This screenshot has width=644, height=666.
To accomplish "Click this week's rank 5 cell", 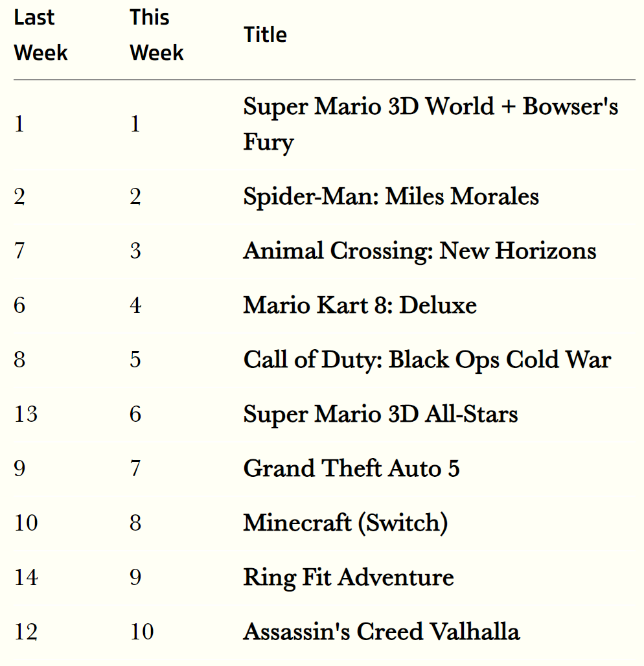I will tap(135, 360).
